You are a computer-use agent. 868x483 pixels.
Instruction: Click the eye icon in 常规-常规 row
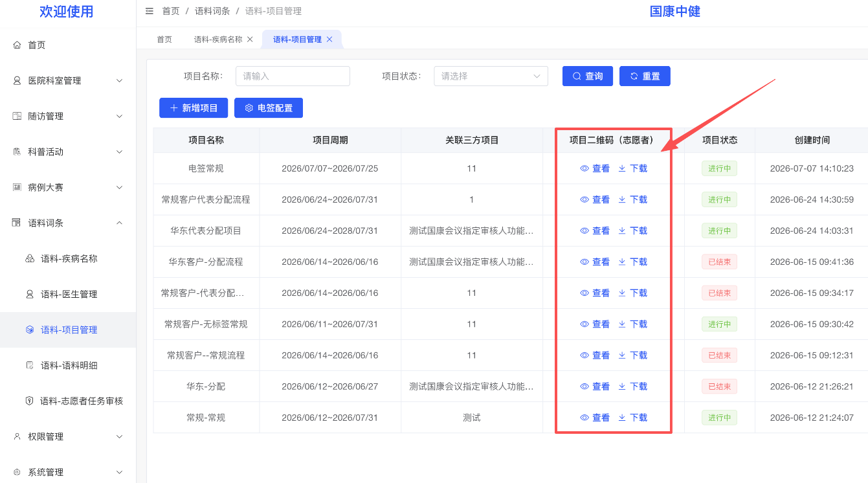(x=584, y=418)
